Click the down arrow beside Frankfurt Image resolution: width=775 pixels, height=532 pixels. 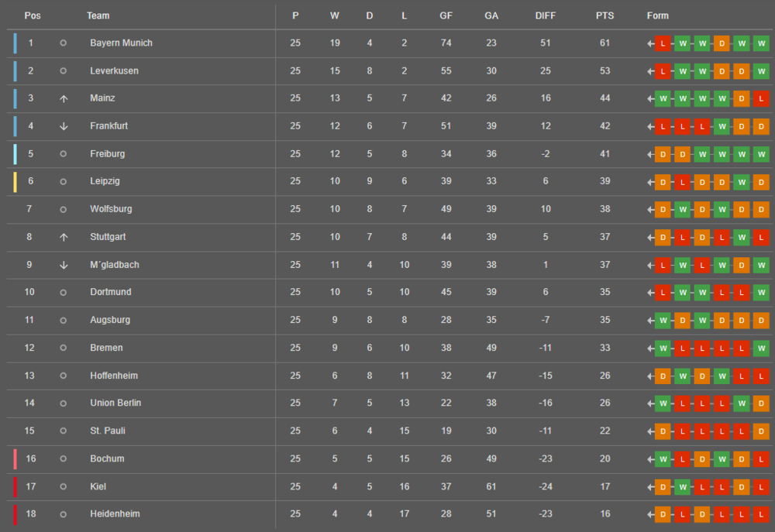click(64, 126)
